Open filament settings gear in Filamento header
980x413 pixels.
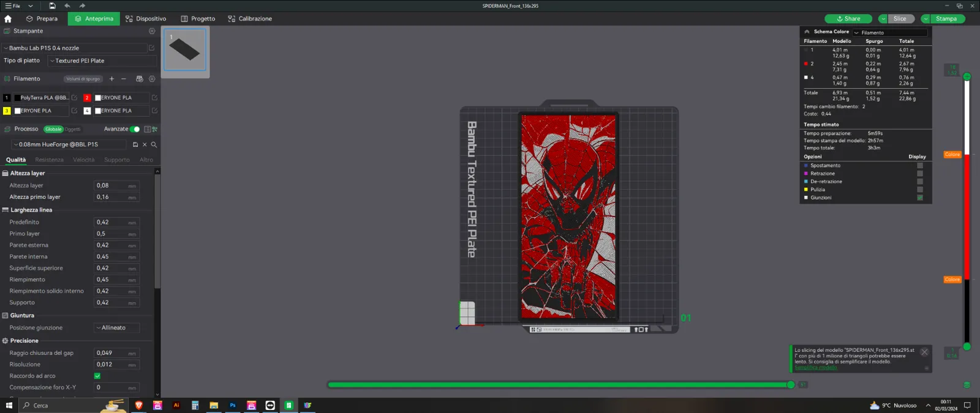click(152, 79)
